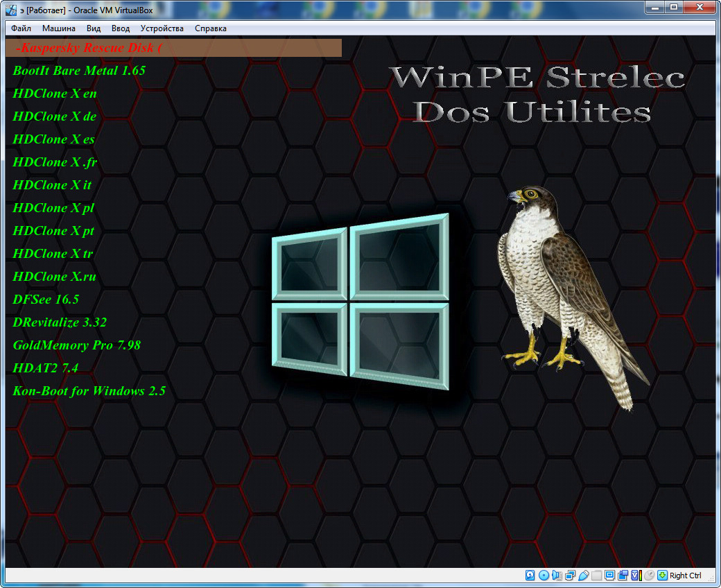721x588 pixels.
Task: Choose the GoldMemory Pro 7.98 entry
Action: [77, 345]
